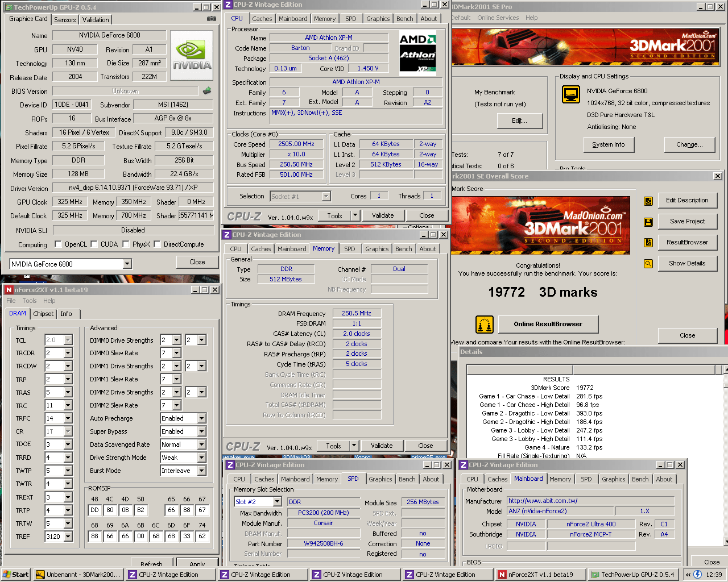Click the NVIDIA logo in GPU-Z
Viewport: 728px width, 582px height.
pyautogui.click(x=192, y=55)
